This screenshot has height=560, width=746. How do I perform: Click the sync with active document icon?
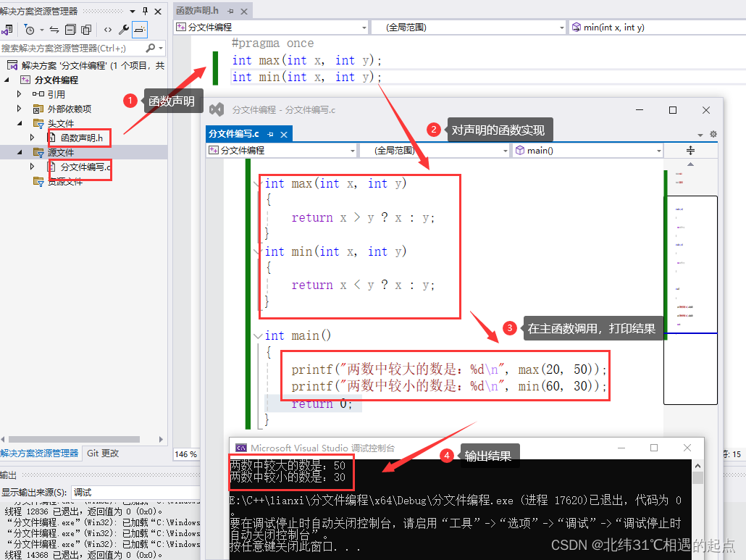pos(54,30)
